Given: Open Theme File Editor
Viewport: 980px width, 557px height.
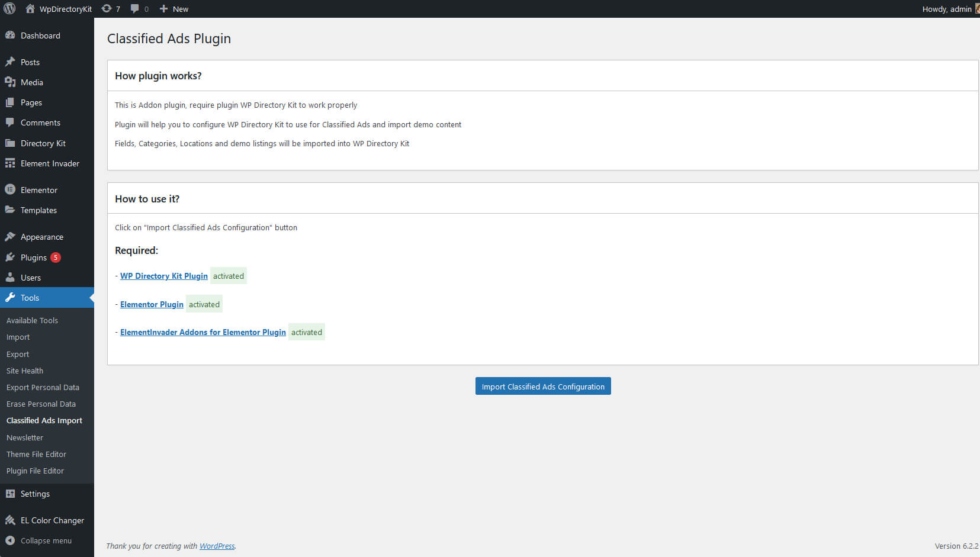Looking at the screenshot, I should click(x=36, y=454).
